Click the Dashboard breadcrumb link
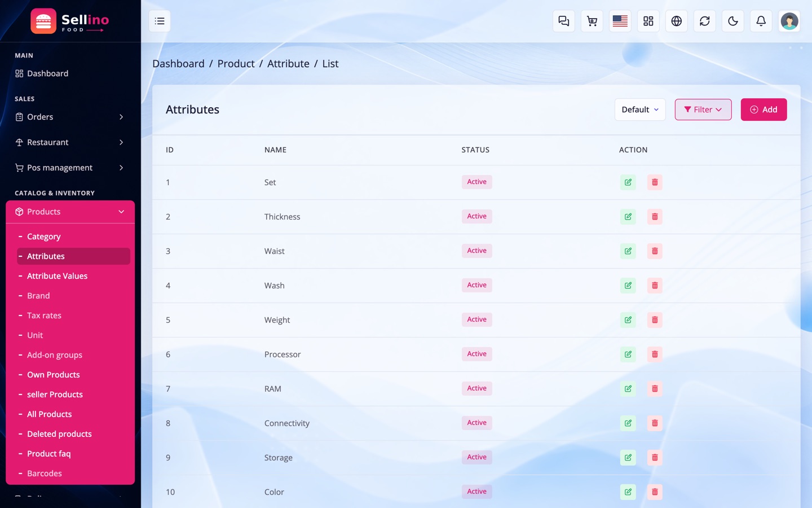 [x=178, y=64]
